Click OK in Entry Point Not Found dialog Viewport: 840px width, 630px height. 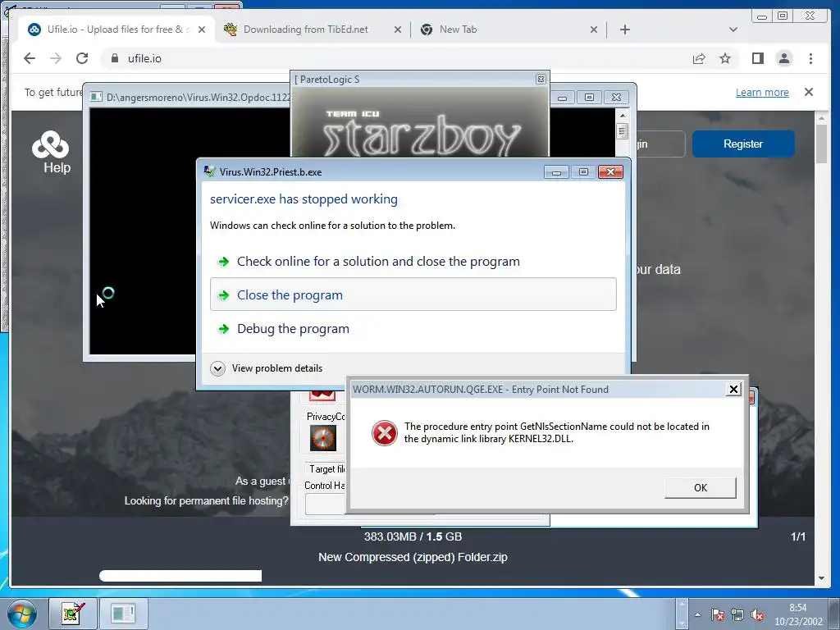[x=701, y=487]
